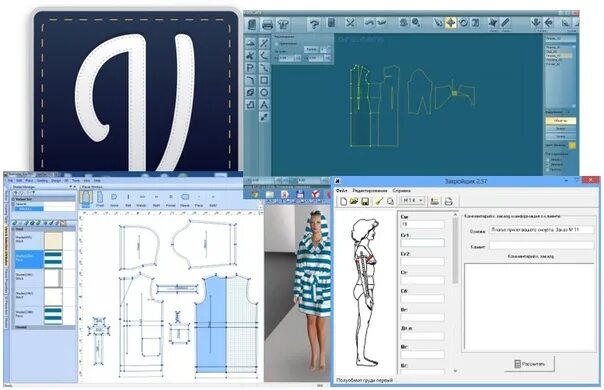This screenshot has width=604, height=390.
Task: Click the question mark help icon
Action: (x=314, y=25)
